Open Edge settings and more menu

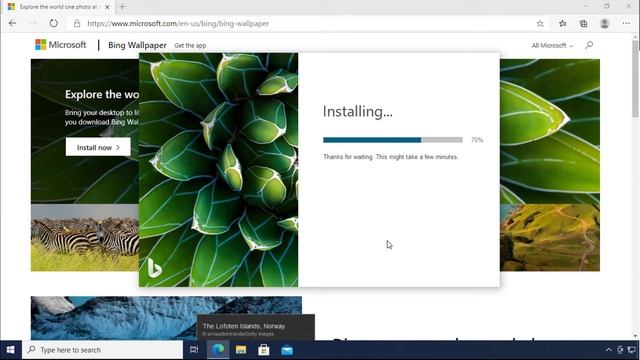[626, 24]
